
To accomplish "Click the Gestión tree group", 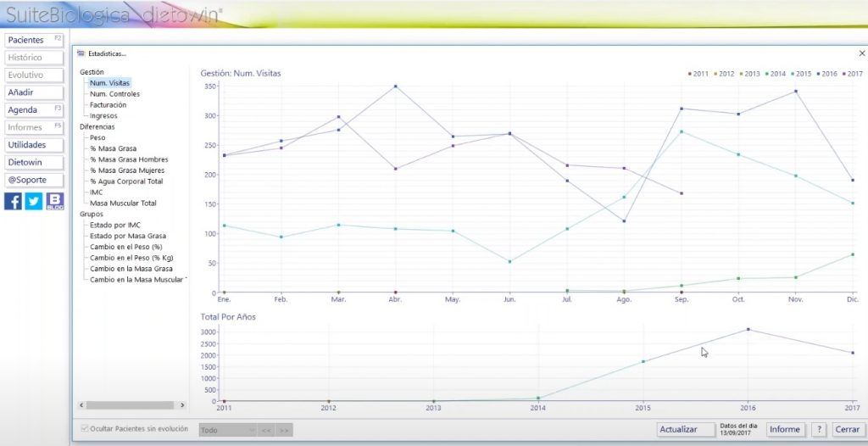I will (92, 72).
